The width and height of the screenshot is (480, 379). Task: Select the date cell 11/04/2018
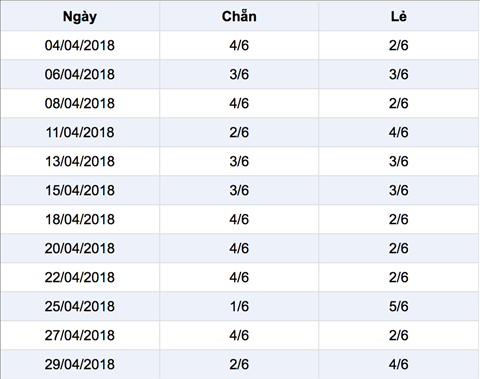pyautogui.click(x=80, y=132)
